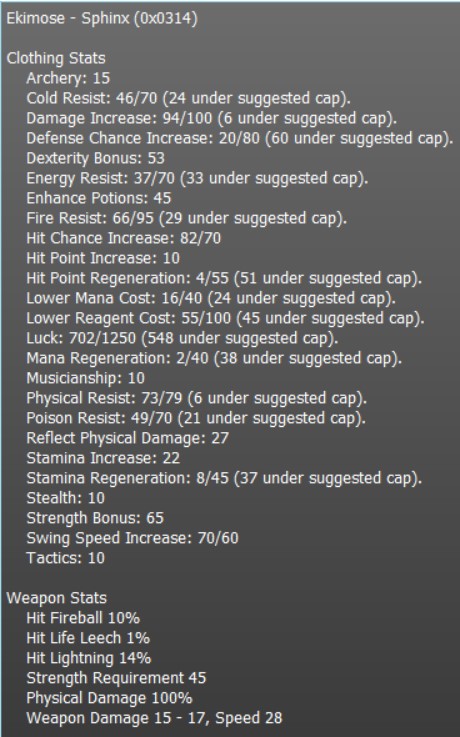This screenshot has width=460, height=737.
Task: Select the Cold Resist 46/70 entry
Action: point(188,98)
